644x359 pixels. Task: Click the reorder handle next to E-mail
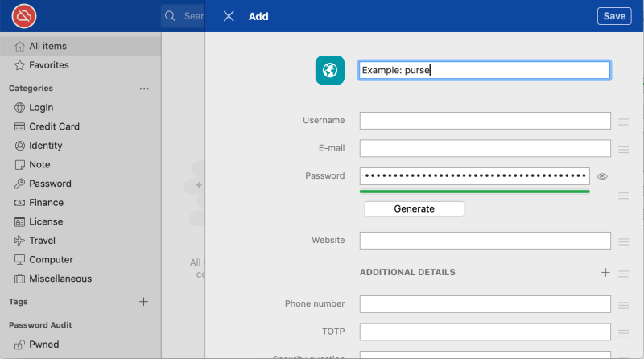coord(623,150)
